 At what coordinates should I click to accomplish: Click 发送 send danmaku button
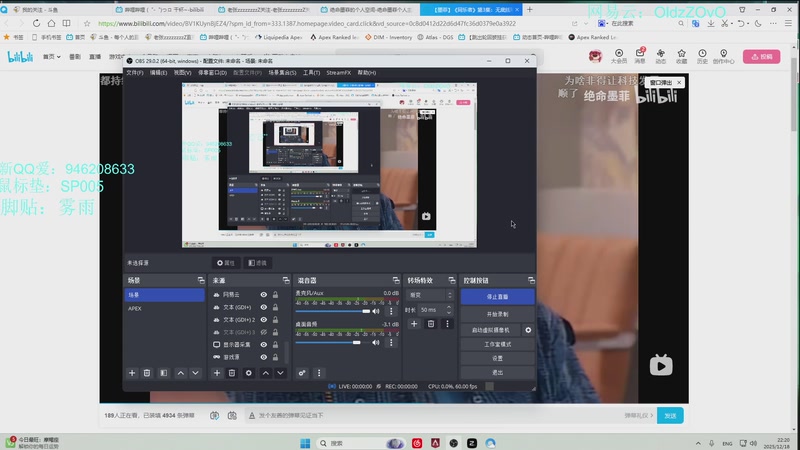(670, 416)
